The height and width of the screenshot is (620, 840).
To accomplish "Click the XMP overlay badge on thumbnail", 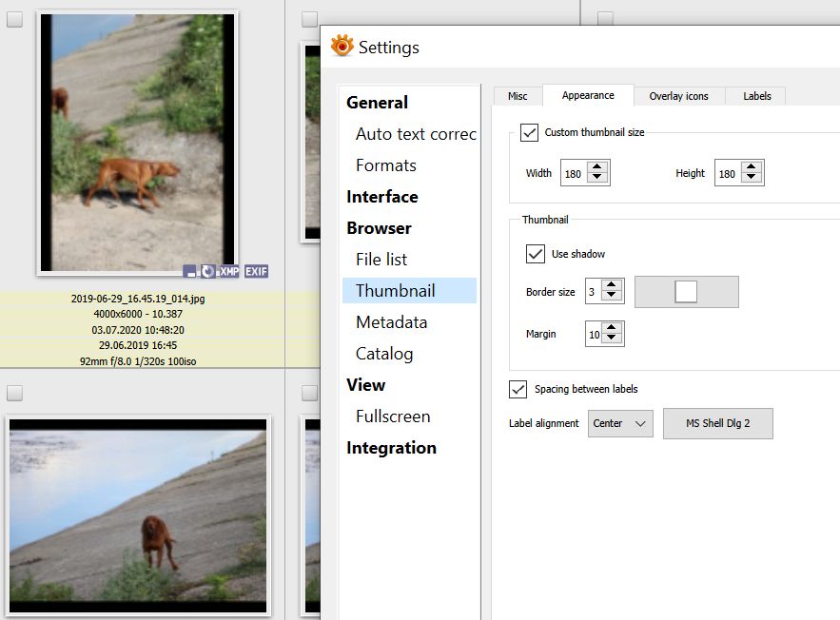I will 229,272.
